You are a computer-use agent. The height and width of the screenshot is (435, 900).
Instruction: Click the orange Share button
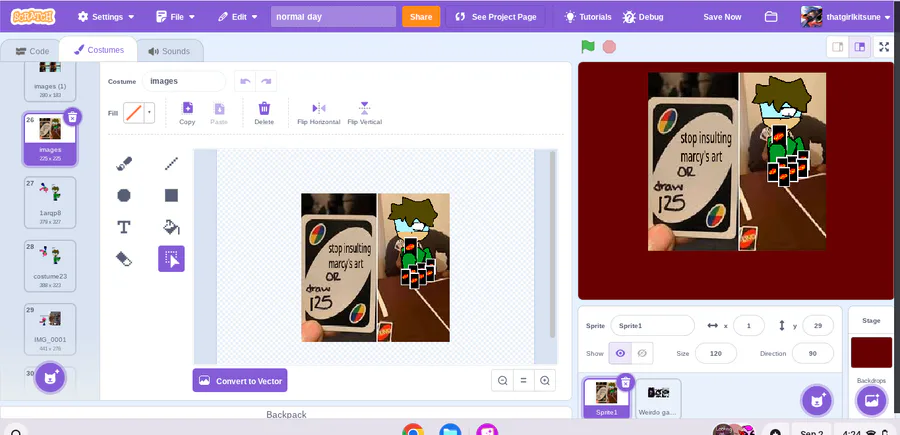point(421,17)
